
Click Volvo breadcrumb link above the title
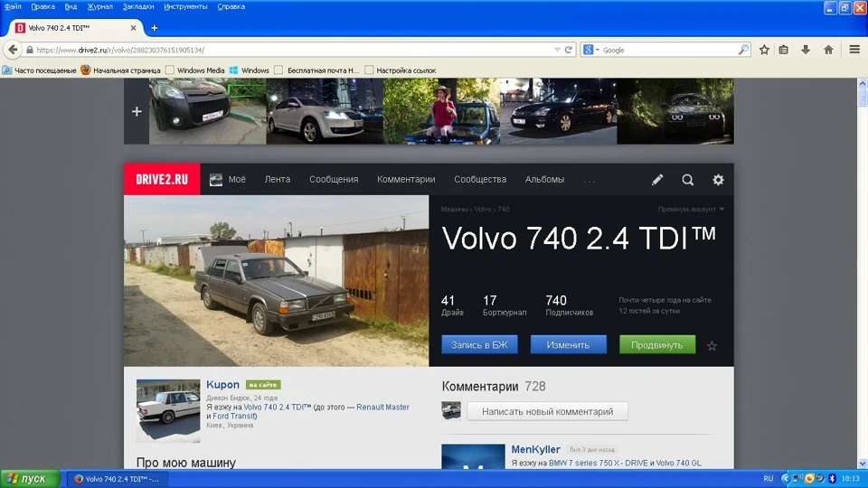tap(483, 209)
